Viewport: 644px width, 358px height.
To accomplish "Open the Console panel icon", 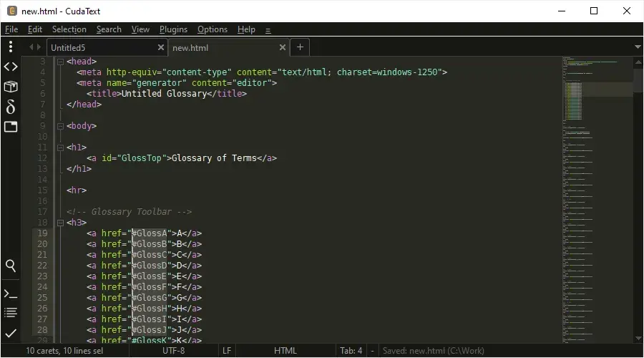I will tap(11, 294).
